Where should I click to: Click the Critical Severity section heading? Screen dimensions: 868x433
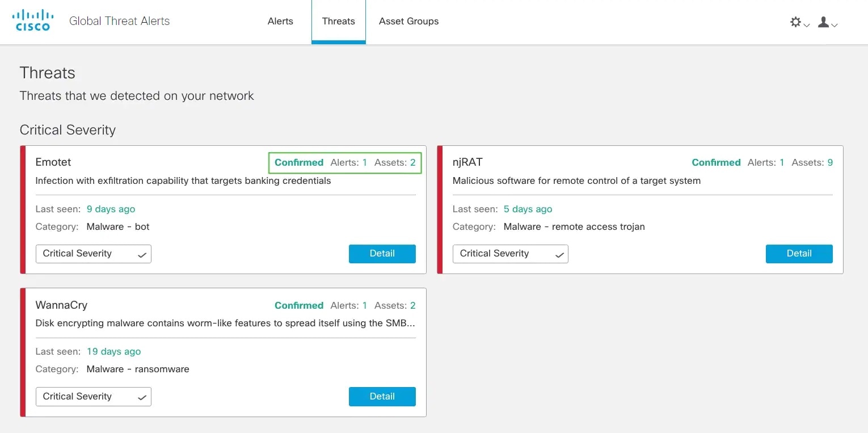click(68, 130)
